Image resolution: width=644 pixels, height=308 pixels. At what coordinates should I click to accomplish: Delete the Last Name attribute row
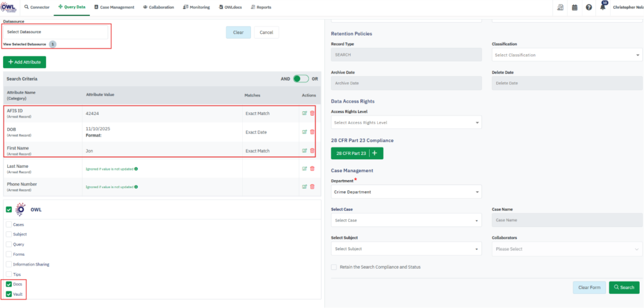pos(312,168)
